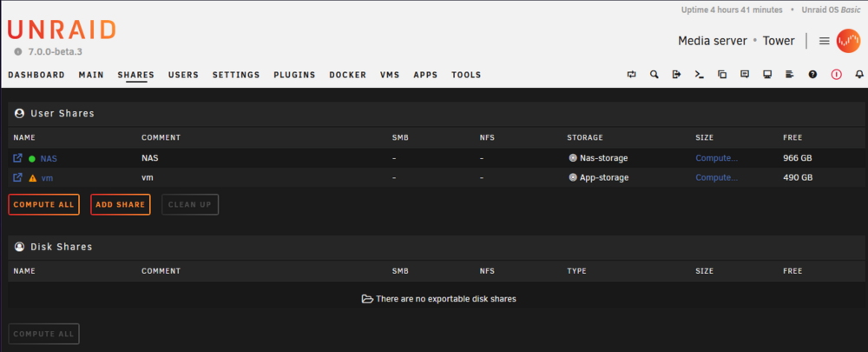Click the 490 GB free value
This screenshot has height=352, width=868.
pos(798,177)
